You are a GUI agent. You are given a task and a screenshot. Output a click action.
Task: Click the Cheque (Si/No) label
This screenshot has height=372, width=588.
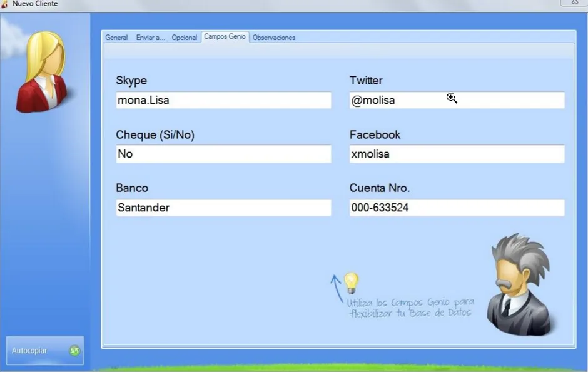coord(155,135)
